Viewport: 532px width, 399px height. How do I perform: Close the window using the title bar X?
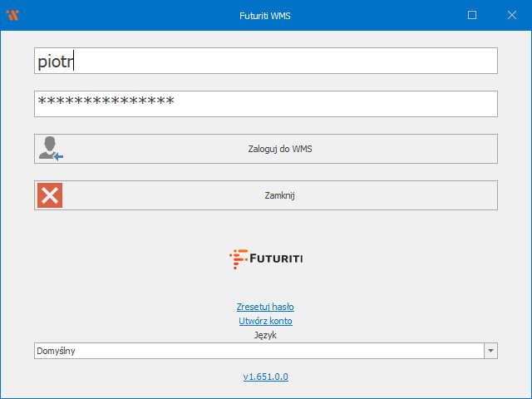511,15
